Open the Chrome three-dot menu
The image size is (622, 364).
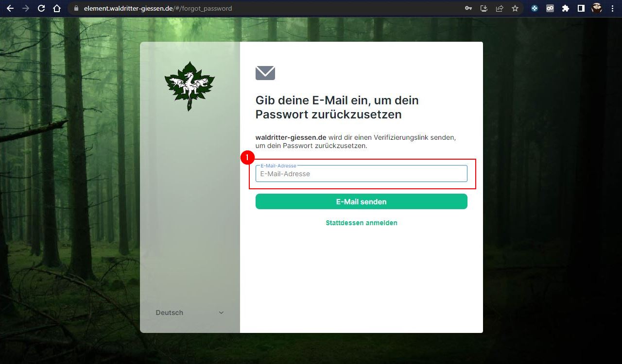tap(612, 8)
